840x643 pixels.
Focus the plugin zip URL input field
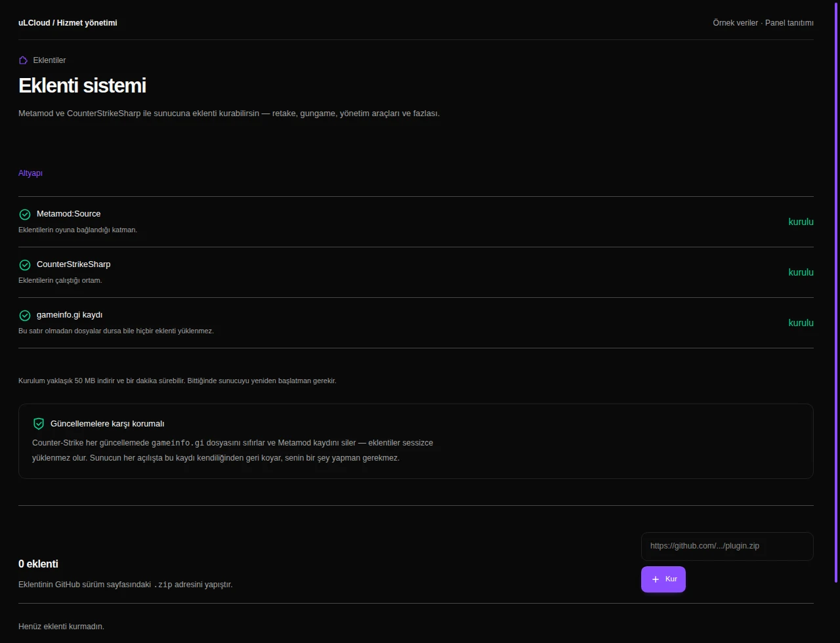click(727, 547)
